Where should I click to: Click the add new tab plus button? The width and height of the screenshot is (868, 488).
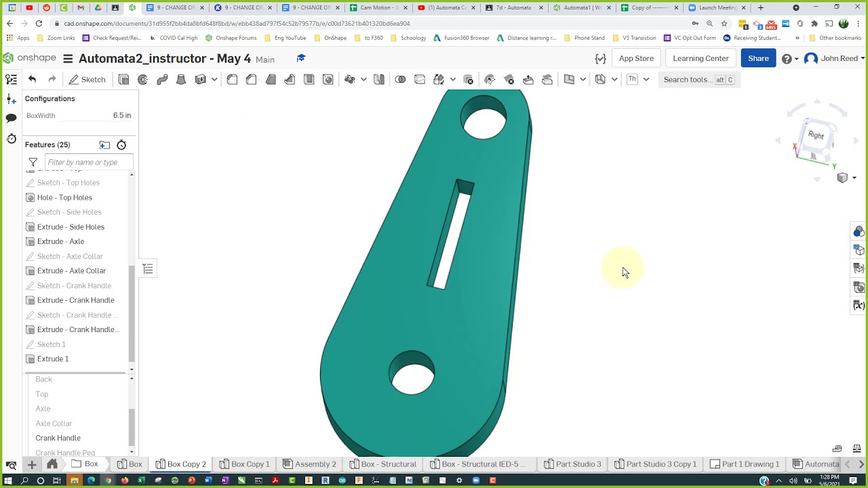32,464
